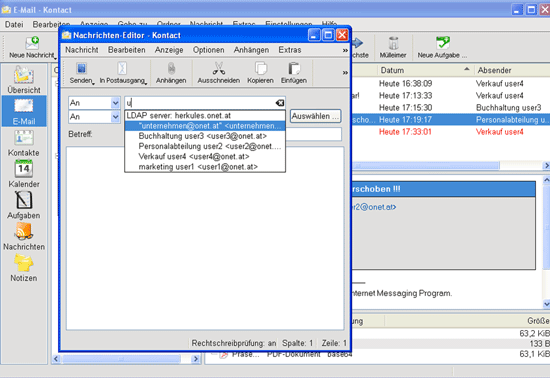Image resolution: width=550 pixels, height=378 pixels.
Task: Open Nachrichten feed in the sidebar
Action: (24, 237)
